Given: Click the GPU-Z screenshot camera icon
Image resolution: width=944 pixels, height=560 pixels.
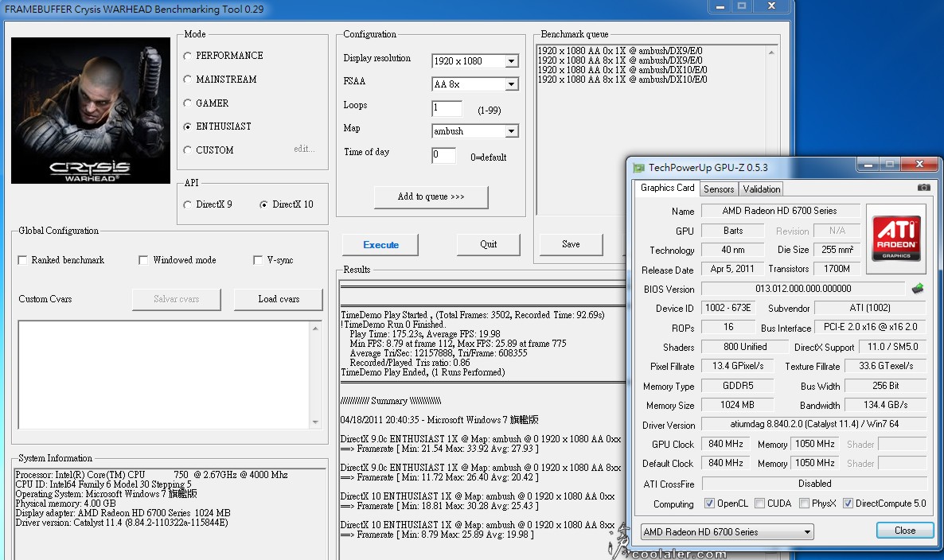Looking at the screenshot, I should [x=923, y=188].
